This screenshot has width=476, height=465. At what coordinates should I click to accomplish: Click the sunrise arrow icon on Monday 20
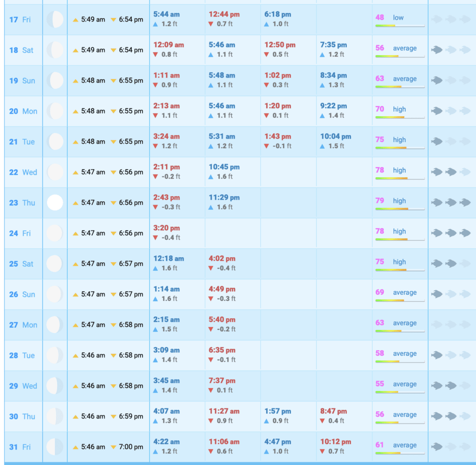[x=76, y=111]
